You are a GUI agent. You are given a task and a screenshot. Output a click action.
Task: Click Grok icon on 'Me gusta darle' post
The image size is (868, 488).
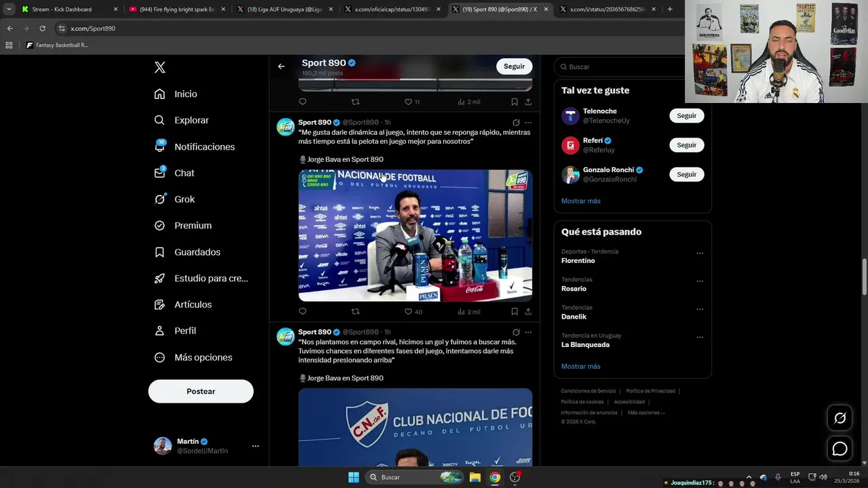[516, 123]
